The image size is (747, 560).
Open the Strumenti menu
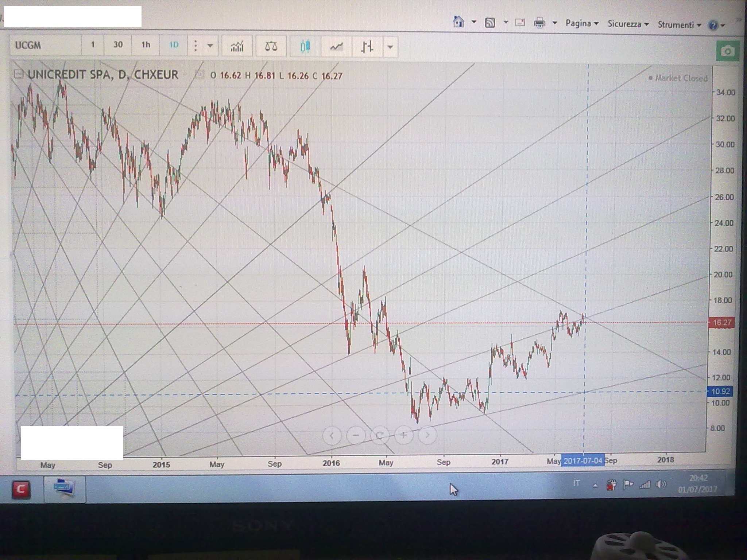680,25
